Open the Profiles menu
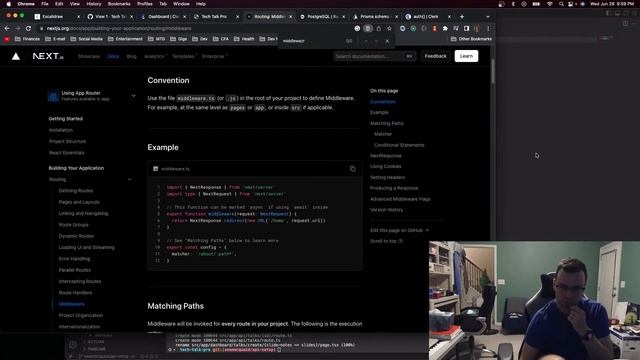Screen dimensions: 640x360 tap(144, 4)
